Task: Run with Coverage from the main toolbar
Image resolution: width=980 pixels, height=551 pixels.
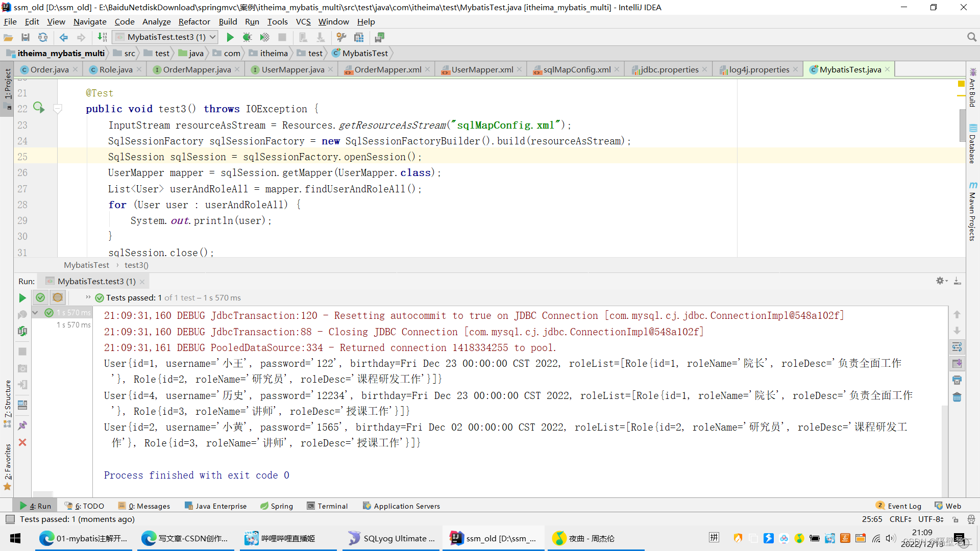Action: point(264,37)
